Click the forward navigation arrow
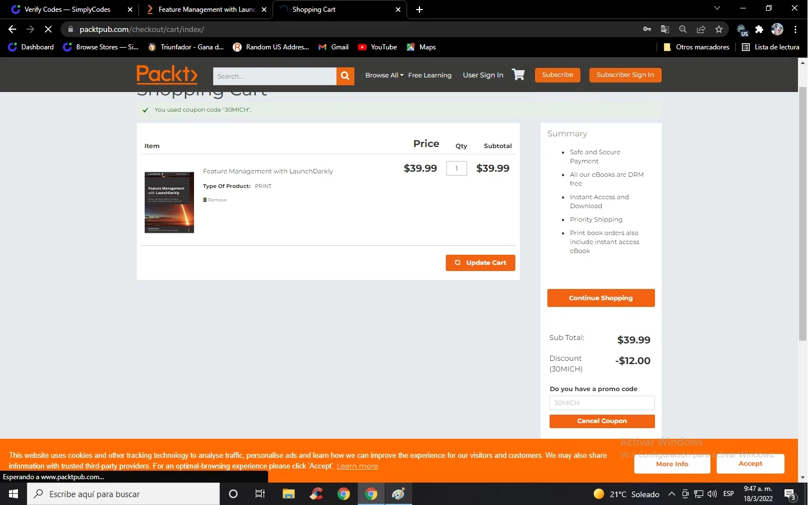Image resolution: width=812 pixels, height=505 pixels. [30, 29]
